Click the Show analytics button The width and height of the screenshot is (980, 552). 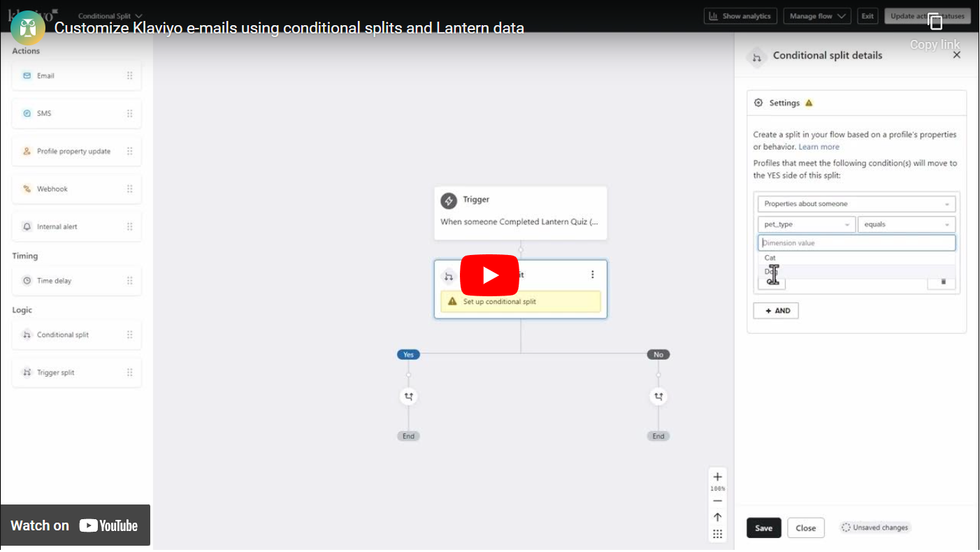coord(740,16)
